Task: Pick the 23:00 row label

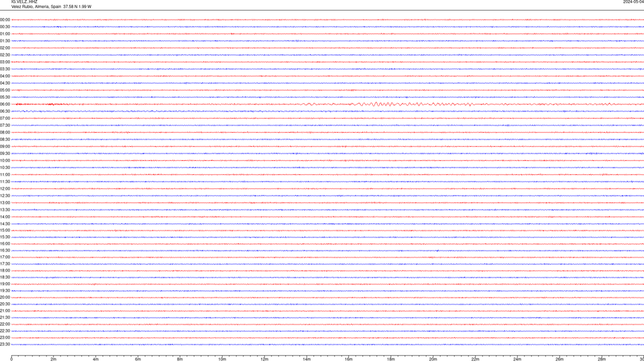Action: [5, 338]
